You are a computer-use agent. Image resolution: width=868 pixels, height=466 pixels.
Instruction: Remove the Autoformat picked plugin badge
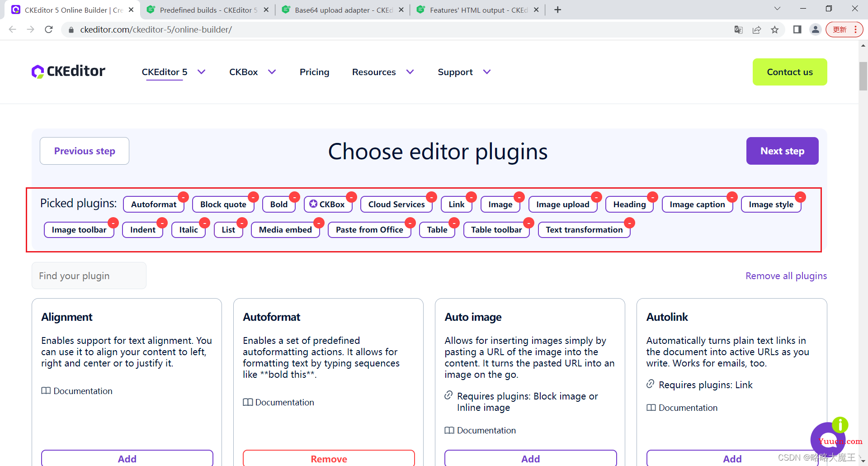click(x=183, y=197)
